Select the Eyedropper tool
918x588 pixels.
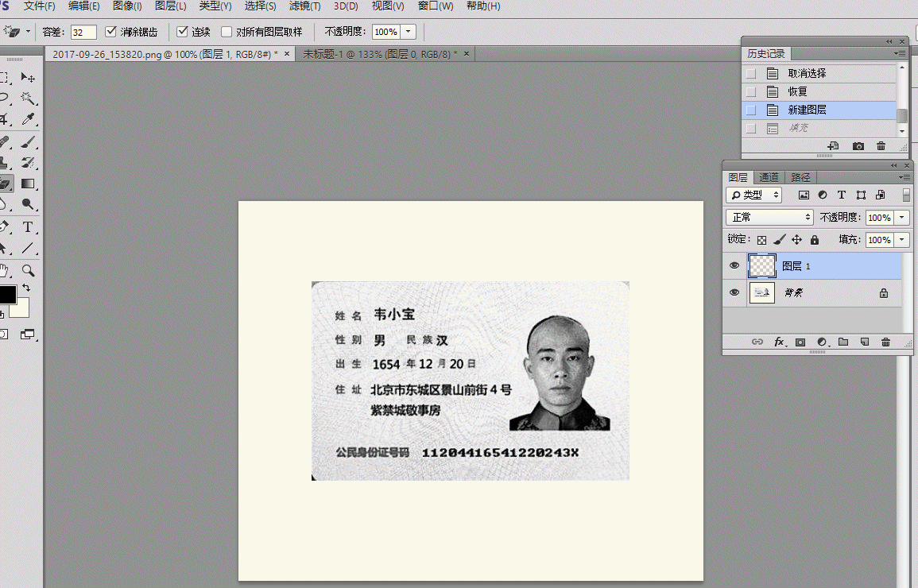[28, 120]
